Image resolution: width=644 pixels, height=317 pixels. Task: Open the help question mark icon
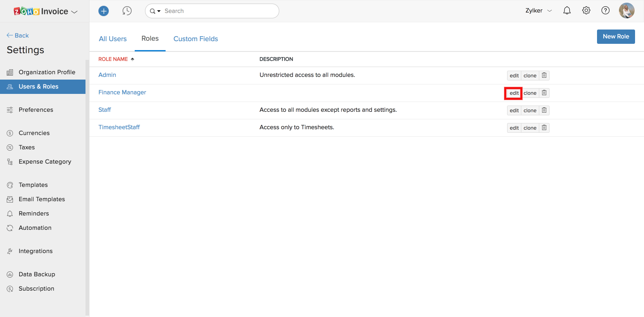click(606, 11)
